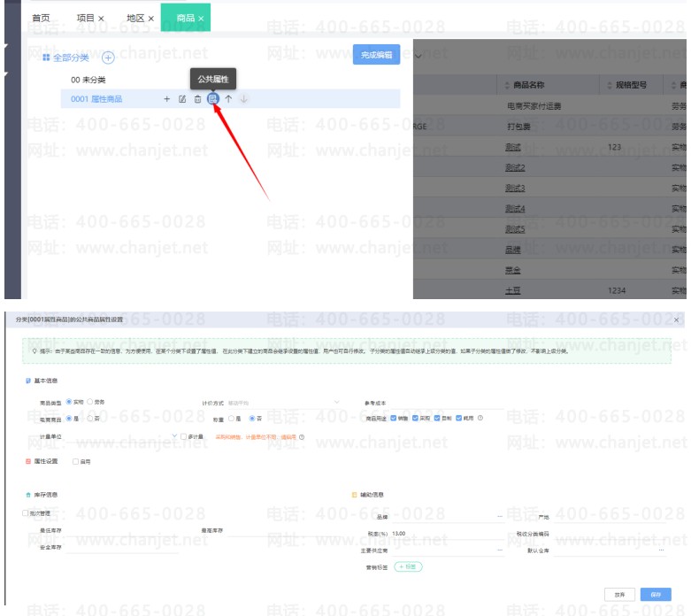
Task: Add a new category with plus circle icon
Action: click(108, 58)
